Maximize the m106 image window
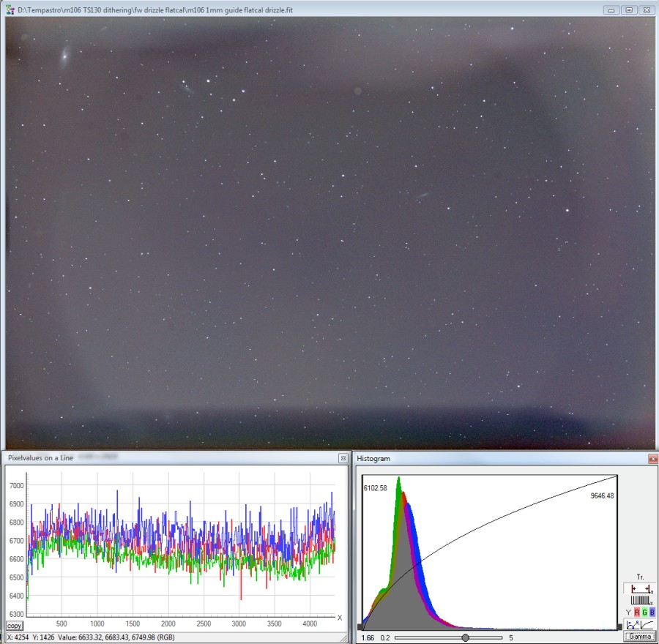Viewport: 659px width, 644px height. click(x=629, y=10)
